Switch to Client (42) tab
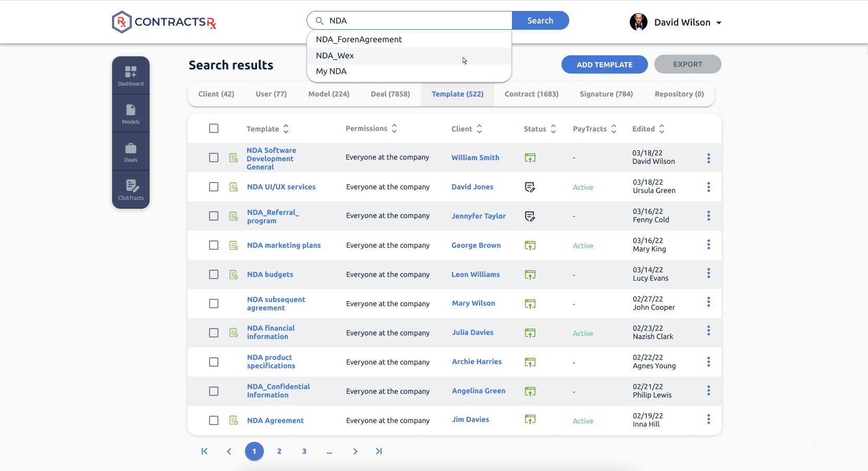Viewport: 868px width, 471px height. click(x=216, y=94)
